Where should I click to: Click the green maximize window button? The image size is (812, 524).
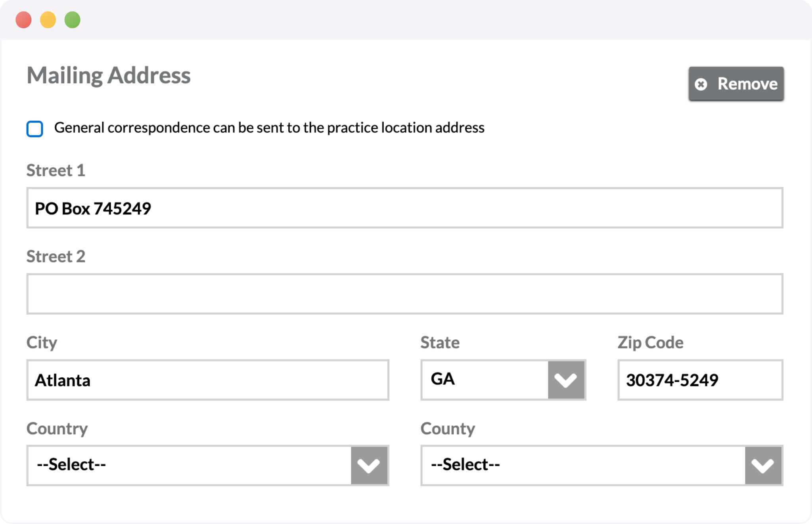point(73,20)
